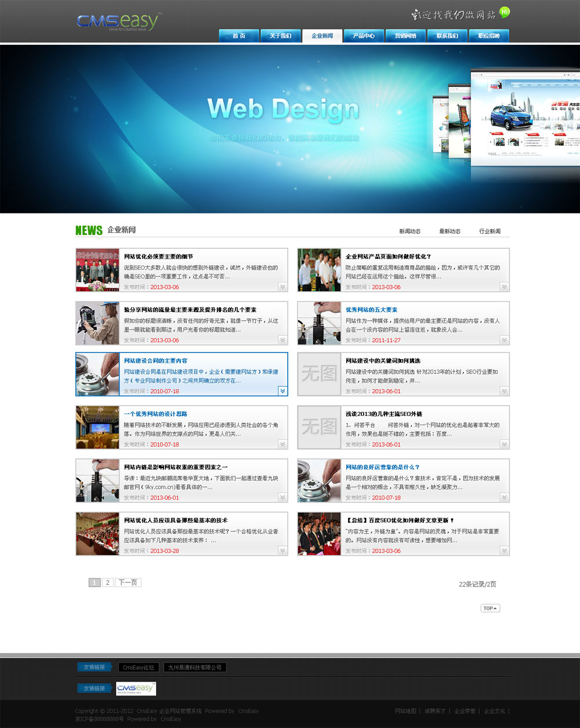
Task: Open the CmsEasy论坛 friendly link
Action: (x=139, y=668)
